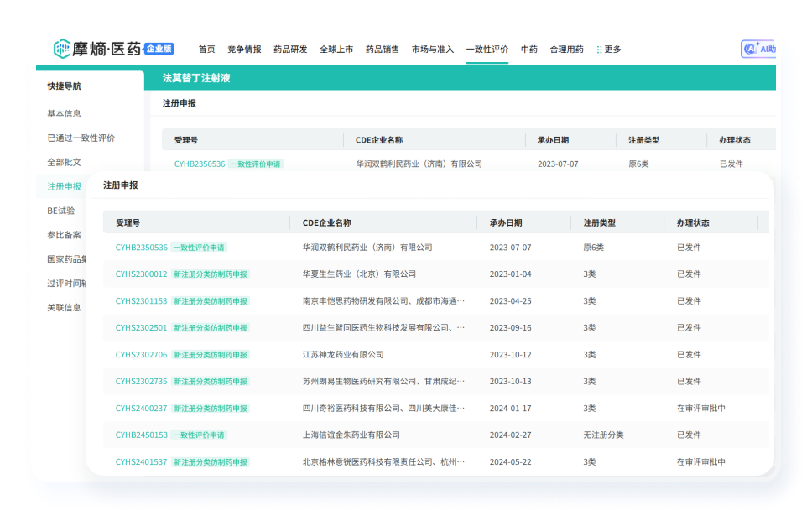Click 新注册分类仿制药申报 tag beside CYHS2300012

(x=211, y=274)
